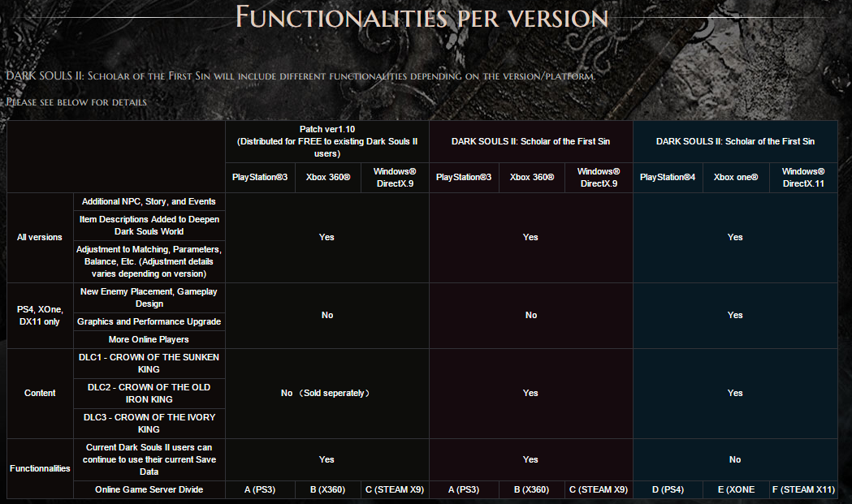Select "Current Dark Souls II users can continue" row label

[149, 459]
